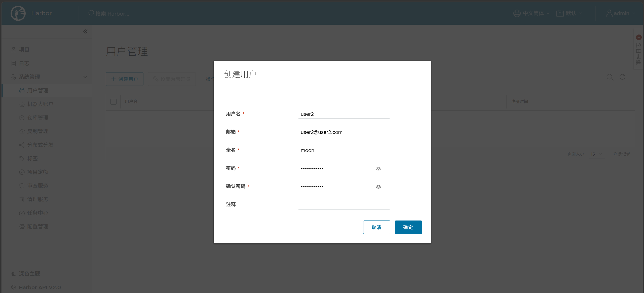Click the 设置为管理员 button

[x=172, y=79]
